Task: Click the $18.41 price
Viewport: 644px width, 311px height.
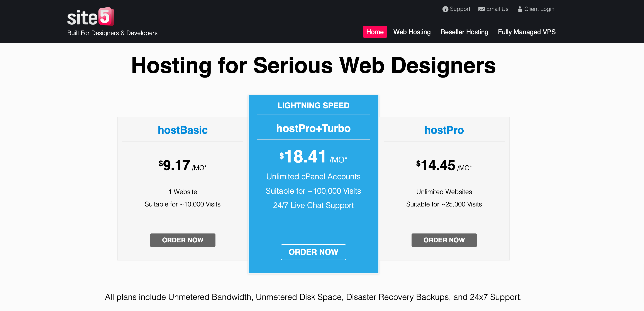Action: click(x=313, y=157)
